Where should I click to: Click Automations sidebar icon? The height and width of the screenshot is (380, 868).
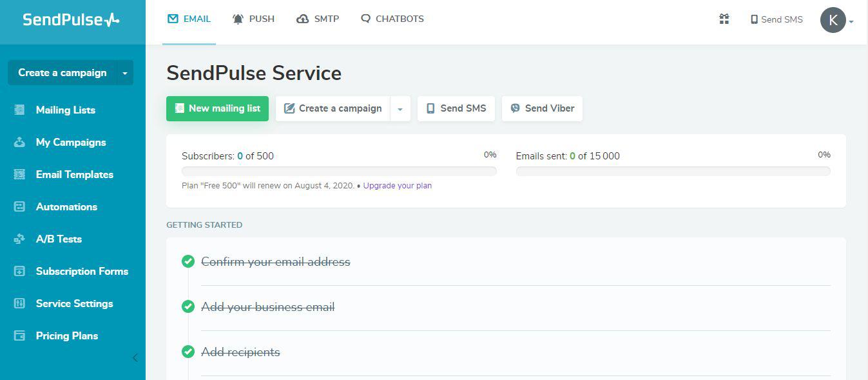(x=19, y=206)
